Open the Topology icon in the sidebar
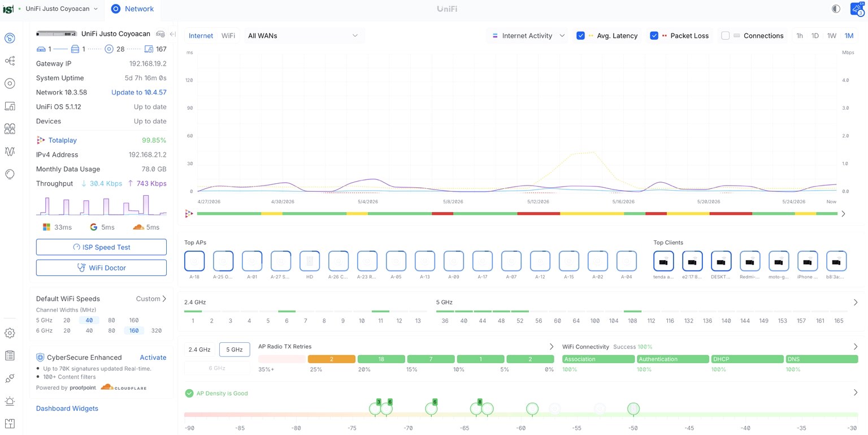 click(10, 61)
